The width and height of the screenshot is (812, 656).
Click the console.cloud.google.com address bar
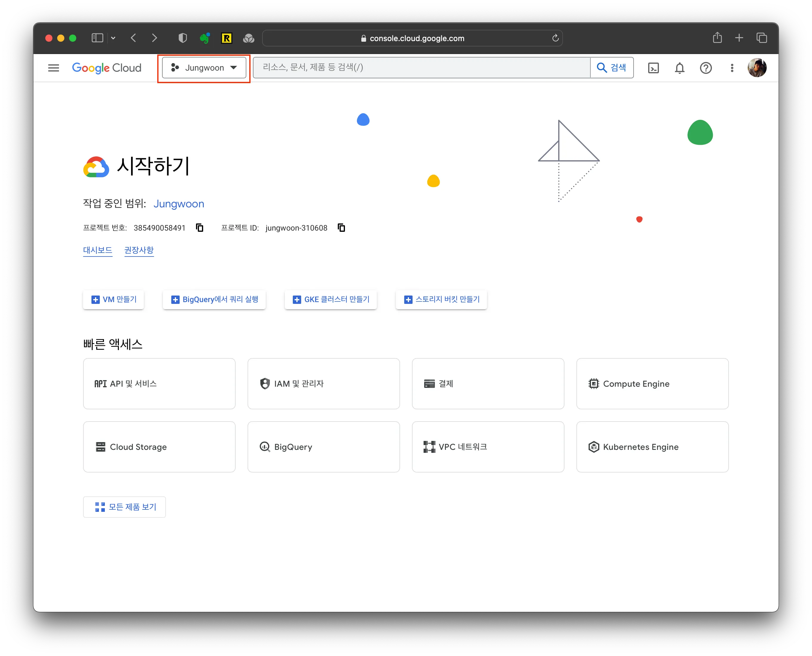[x=413, y=38]
